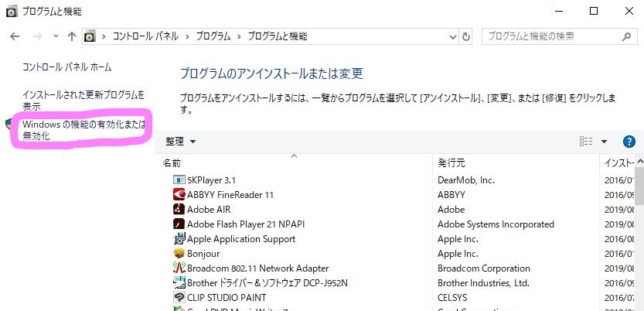Click publisher Brother Industries, Ltd. cell
Viewport: 644px width, 311px height.
click(483, 283)
